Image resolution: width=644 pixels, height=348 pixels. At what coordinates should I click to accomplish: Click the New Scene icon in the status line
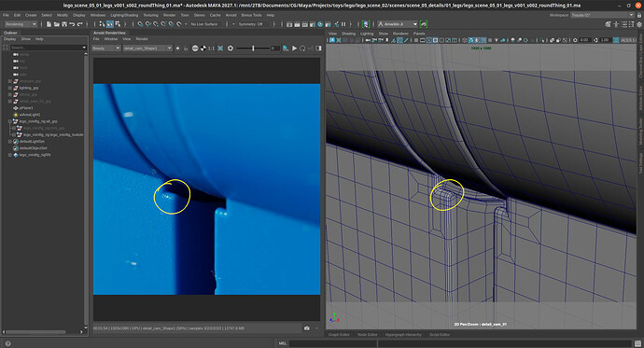[49, 24]
